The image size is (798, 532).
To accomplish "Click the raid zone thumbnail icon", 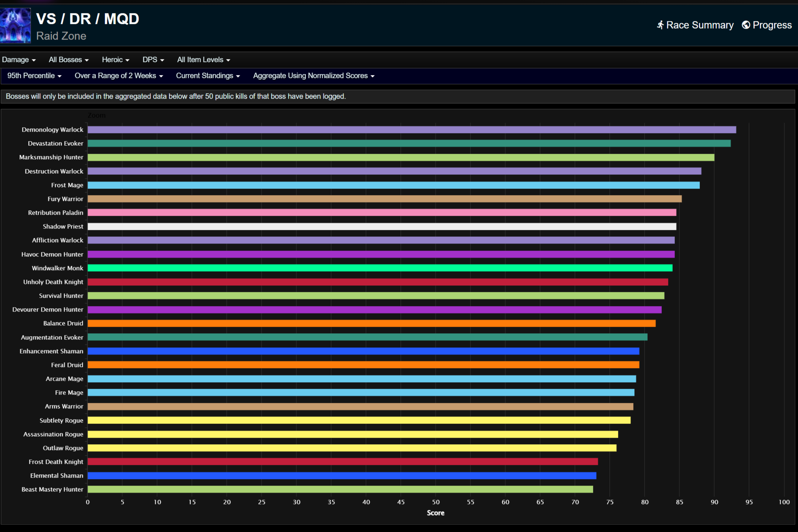I will (15, 25).
